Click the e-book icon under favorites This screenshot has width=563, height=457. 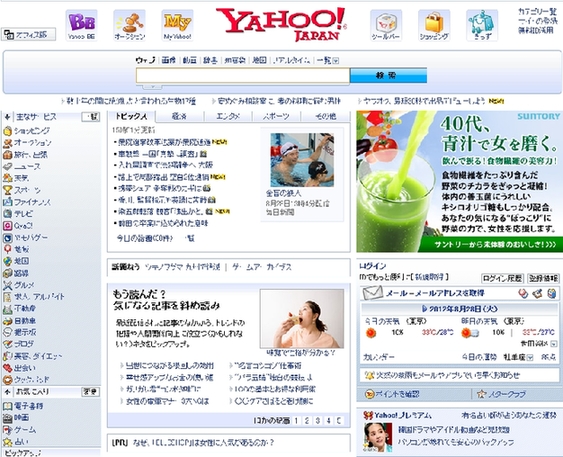tap(8, 406)
